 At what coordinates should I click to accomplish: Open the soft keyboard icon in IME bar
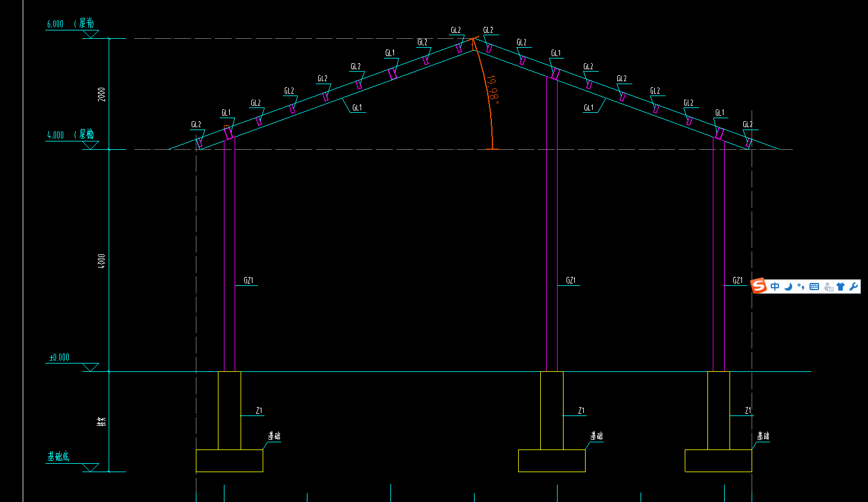814,287
